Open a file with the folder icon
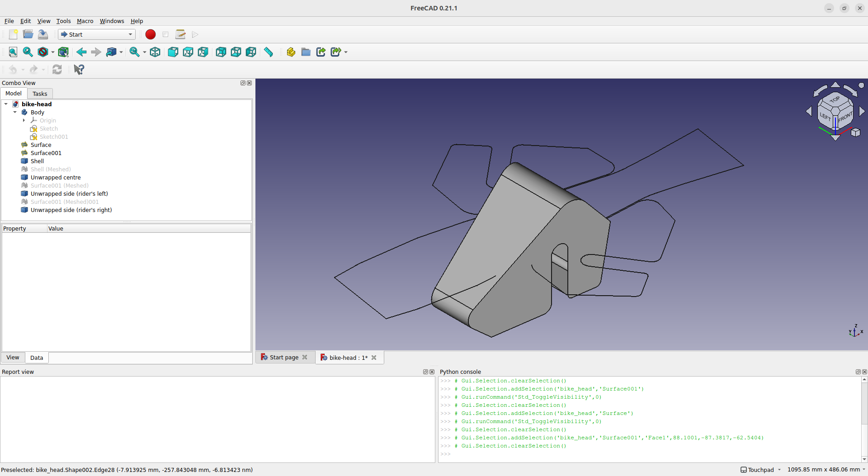The height and width of the screenshot is (476, 868). coord(28,34)
